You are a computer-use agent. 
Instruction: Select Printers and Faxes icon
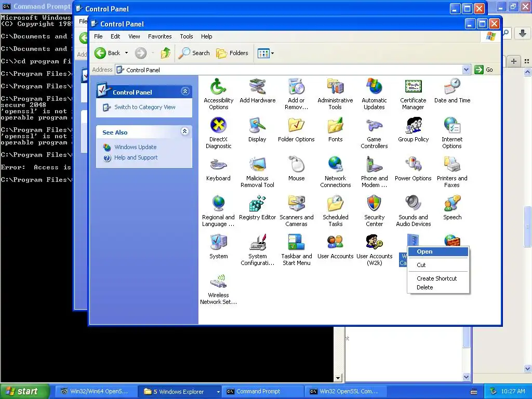pyautogui.click(x=453, y=165)
